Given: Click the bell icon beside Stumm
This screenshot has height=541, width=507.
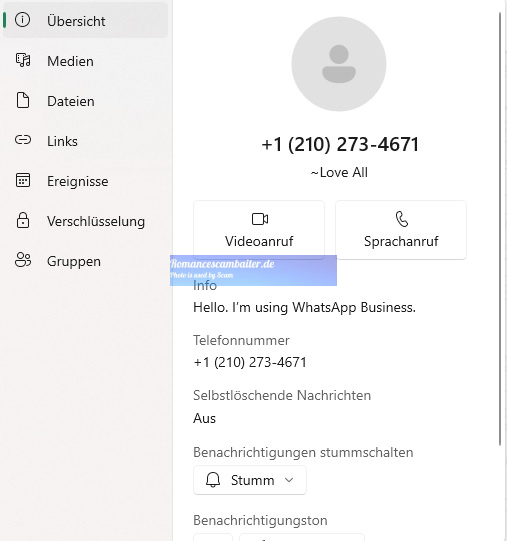Looking at the screenshot, I should point(213,480).
